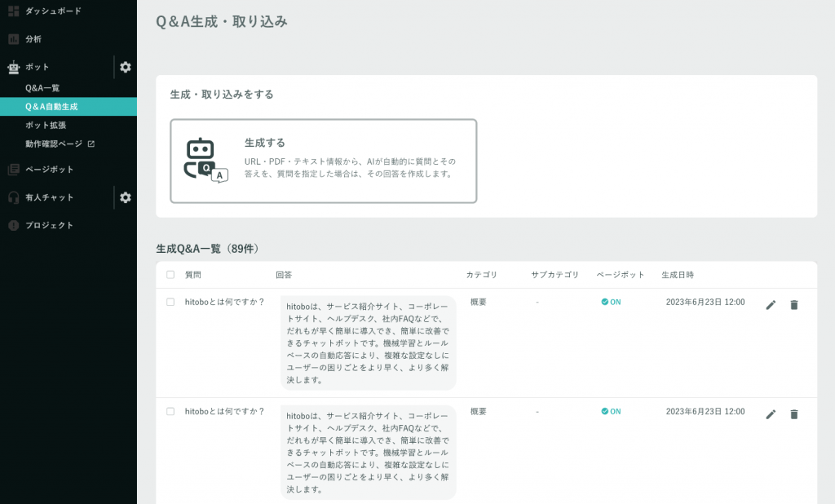Click 概要 category in first row
This screenshot has height=504, width=835.
click(x=478, y=302)
